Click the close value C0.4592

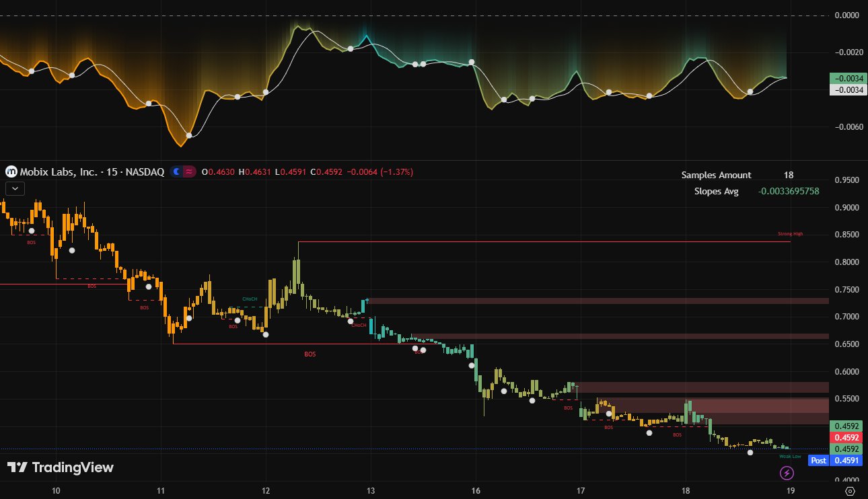[328, 172]
